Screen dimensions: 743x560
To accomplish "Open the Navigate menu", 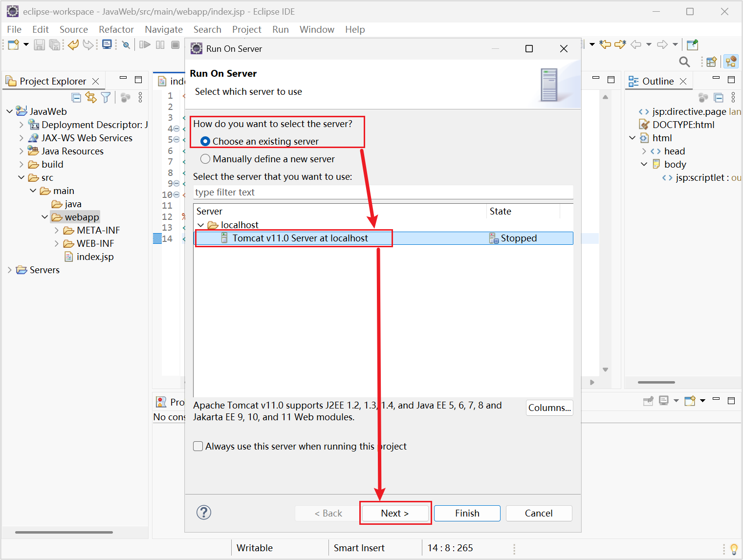I will point(164,29).
